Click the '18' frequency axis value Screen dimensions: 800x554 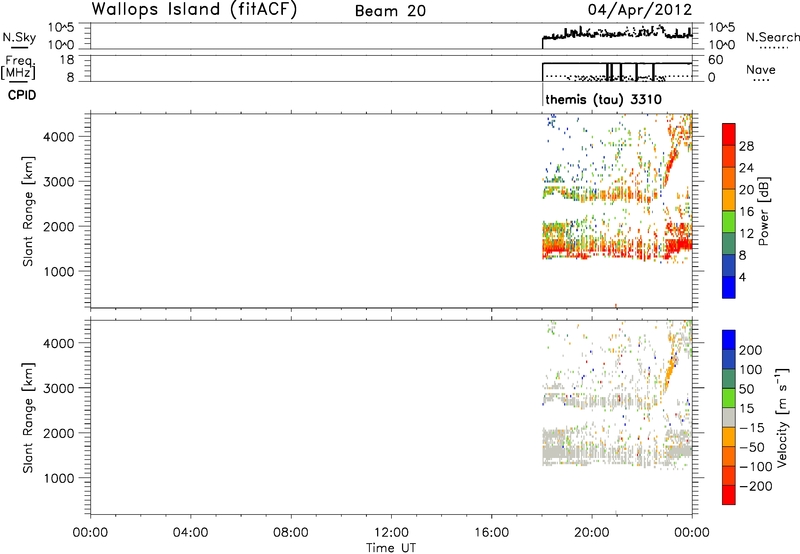[66, 60]
